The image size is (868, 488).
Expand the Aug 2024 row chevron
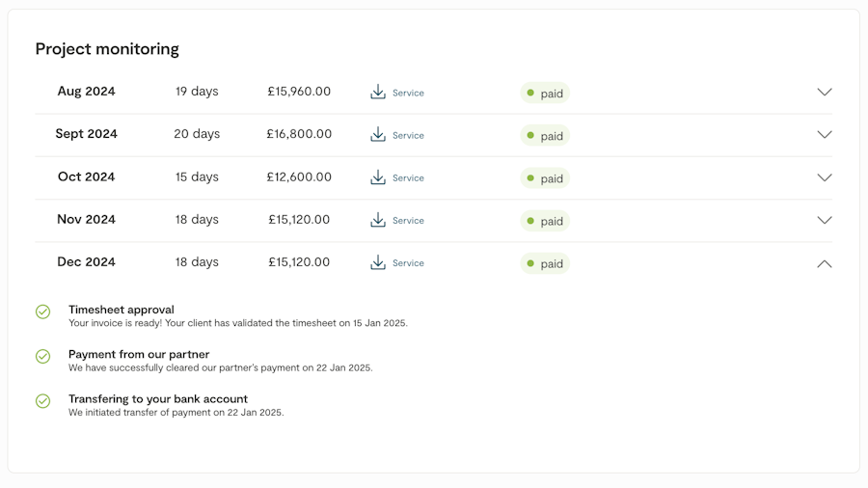click(x=825, y=93)
